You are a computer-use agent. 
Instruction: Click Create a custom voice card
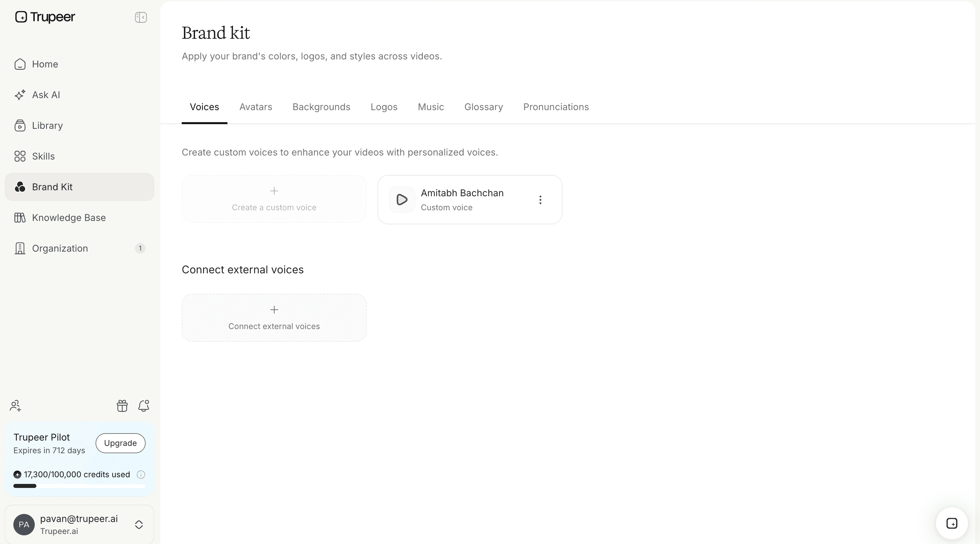[x=274, y=199]
